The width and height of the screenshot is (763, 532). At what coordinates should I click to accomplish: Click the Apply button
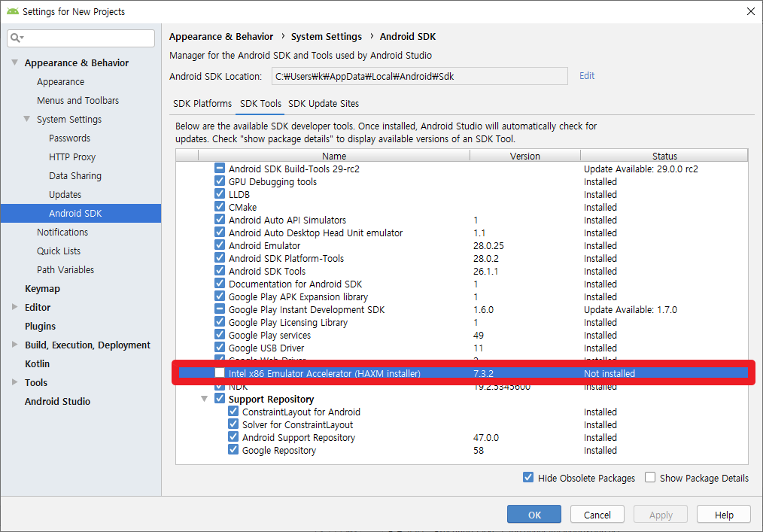point(661,515)
